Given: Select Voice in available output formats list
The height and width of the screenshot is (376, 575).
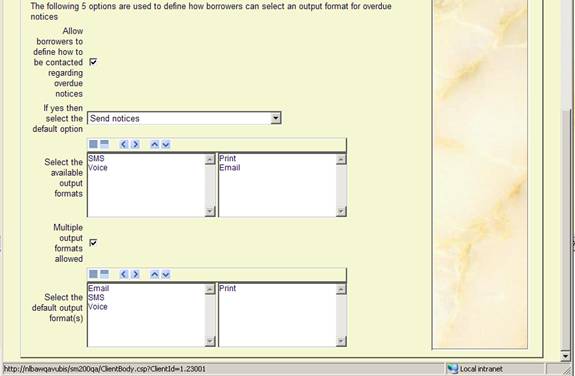Looking at the screenshot, I should (x=98, y=167).
